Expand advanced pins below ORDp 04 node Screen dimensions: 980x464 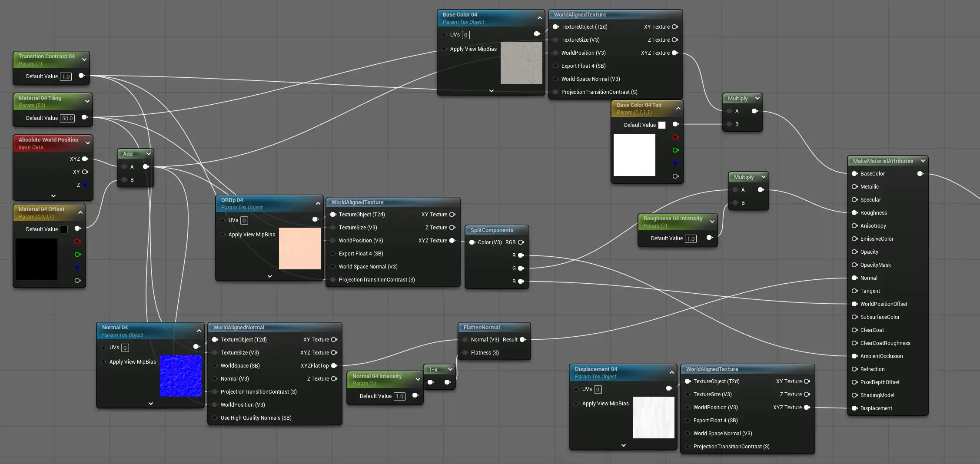point(270,276)
